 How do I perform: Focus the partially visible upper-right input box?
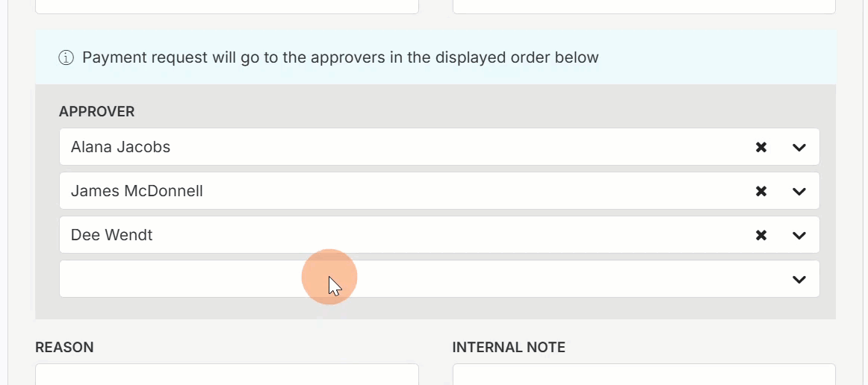[644, 7]
